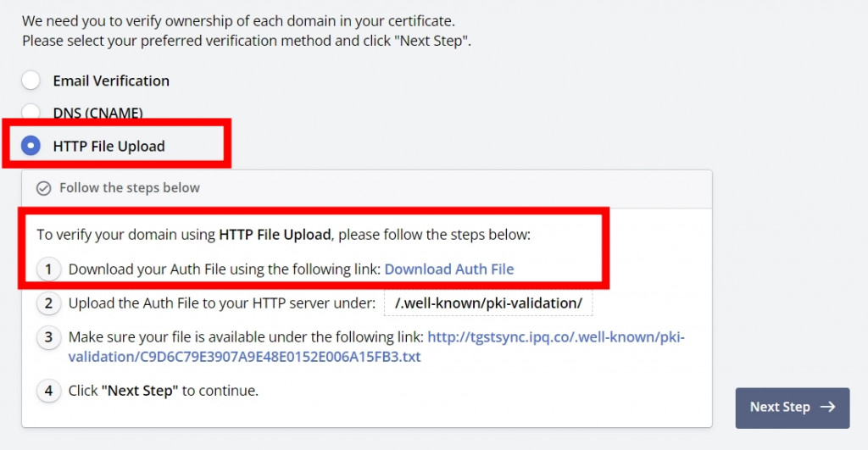Collapse the "Follow the steps below" panel header
The height and width of the screenshot is (450, 868).
(x=366, y=189)
